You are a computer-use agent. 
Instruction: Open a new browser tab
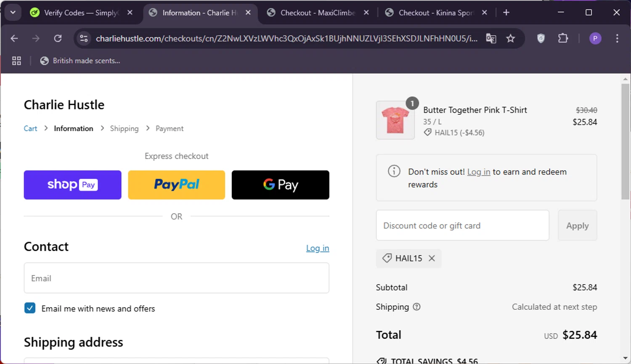coord(506,13)
